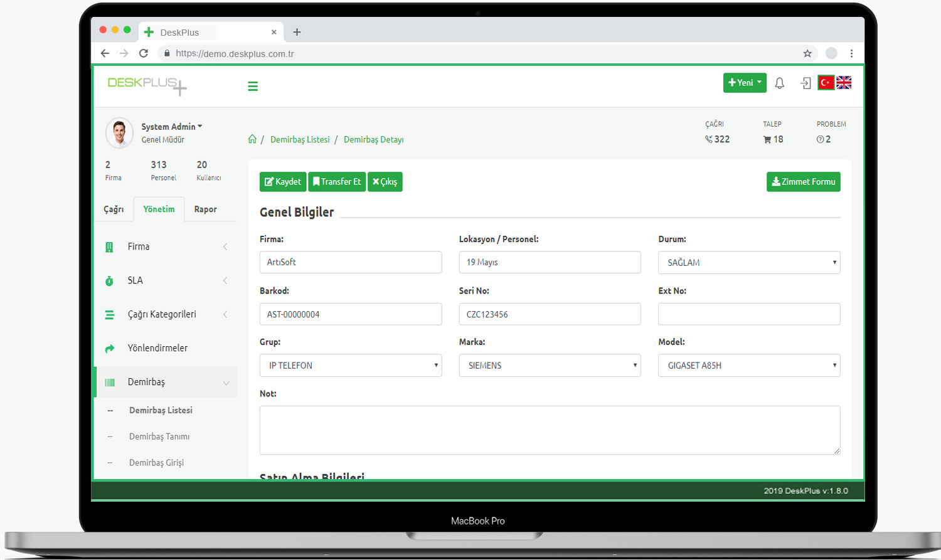The width and height of the screenshot is (941, 560).
Task: Open the browser three-dot menu
Action: pyautogui.click(x=851, y=53)
